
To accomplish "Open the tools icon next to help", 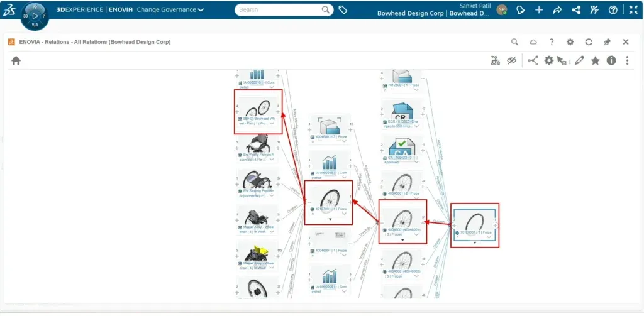I will (x=594, y=10).
